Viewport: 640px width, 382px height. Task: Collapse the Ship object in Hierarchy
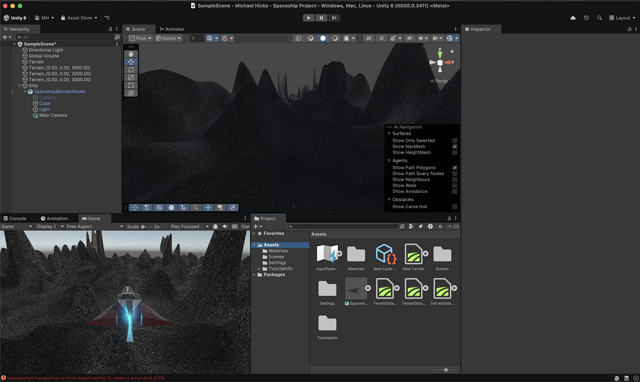coord(19,86)
